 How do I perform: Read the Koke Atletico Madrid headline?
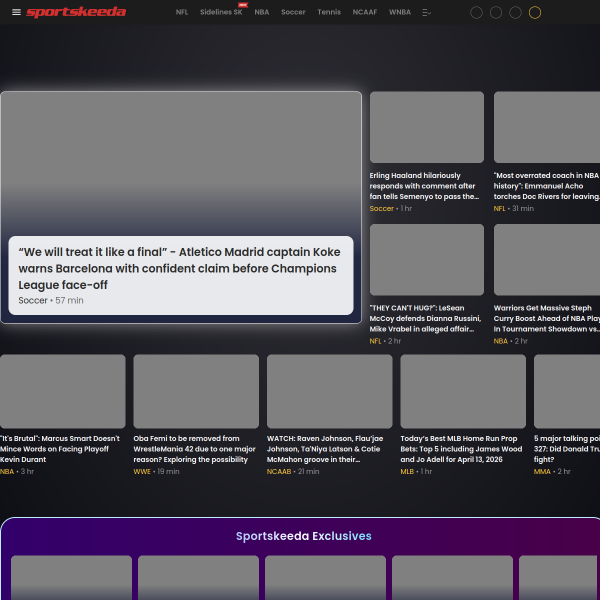(178, 268)
